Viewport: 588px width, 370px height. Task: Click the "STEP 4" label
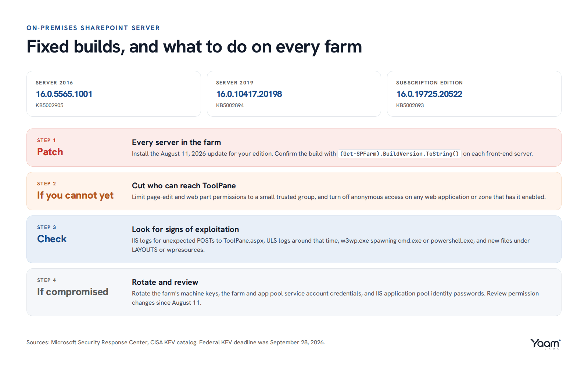coord(46,280)
